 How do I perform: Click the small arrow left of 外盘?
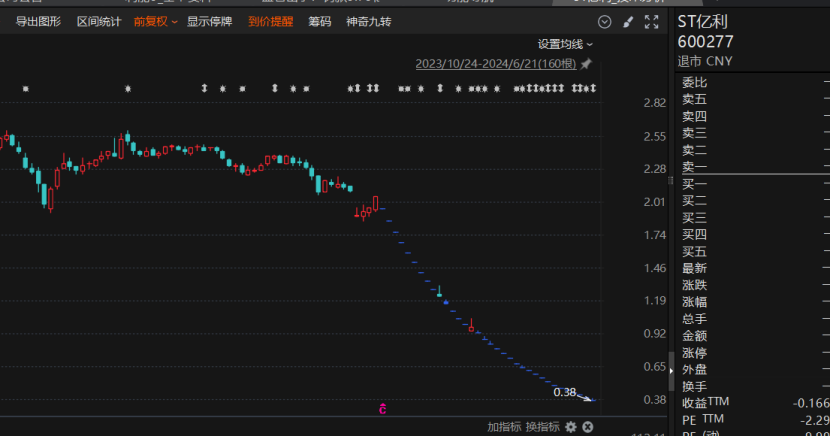tap(672, 370)
